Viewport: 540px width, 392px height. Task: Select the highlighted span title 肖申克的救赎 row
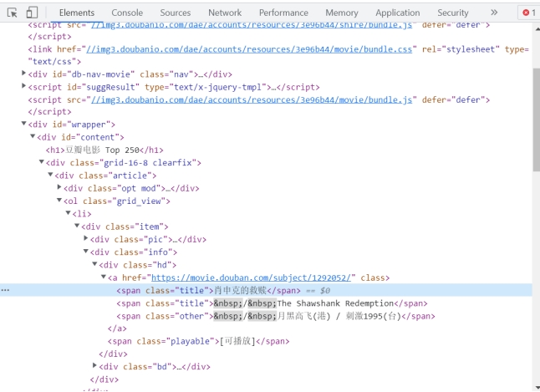(x=266, y=290)
